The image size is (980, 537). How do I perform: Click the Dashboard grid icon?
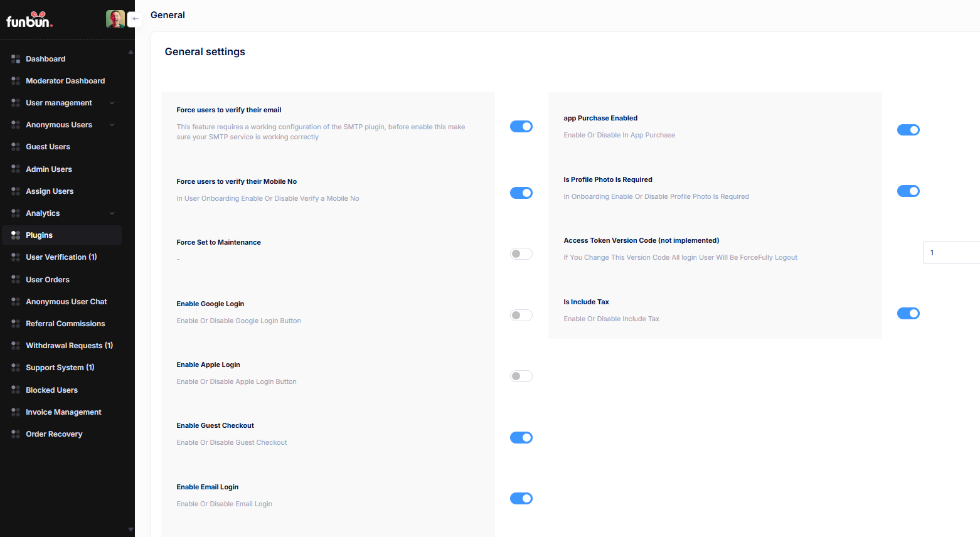click(16, 59)
